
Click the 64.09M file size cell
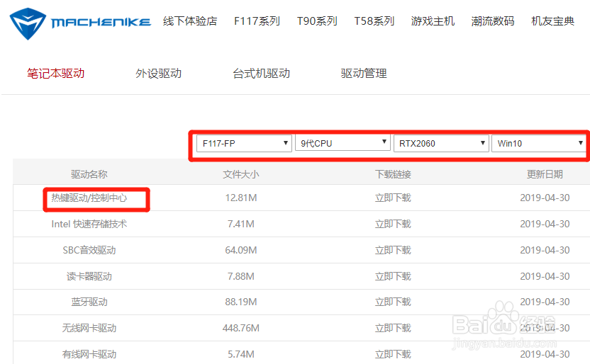241,250
